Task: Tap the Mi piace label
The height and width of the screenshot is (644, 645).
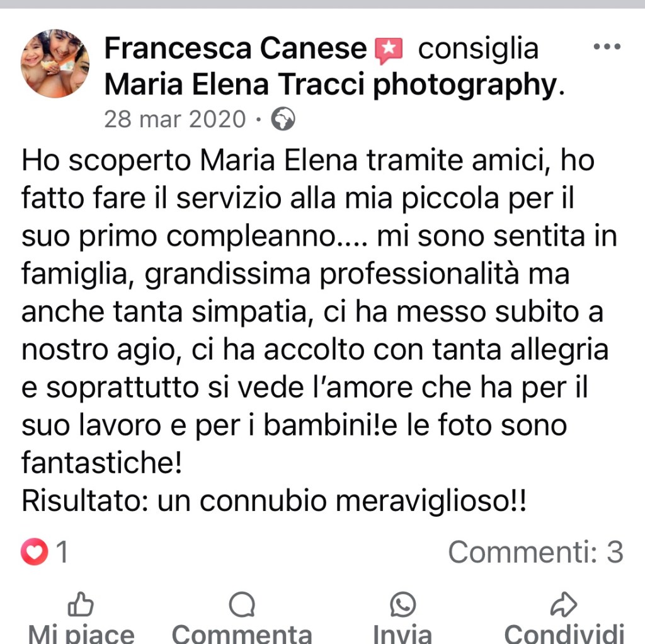Action: (x=81, y=634)
